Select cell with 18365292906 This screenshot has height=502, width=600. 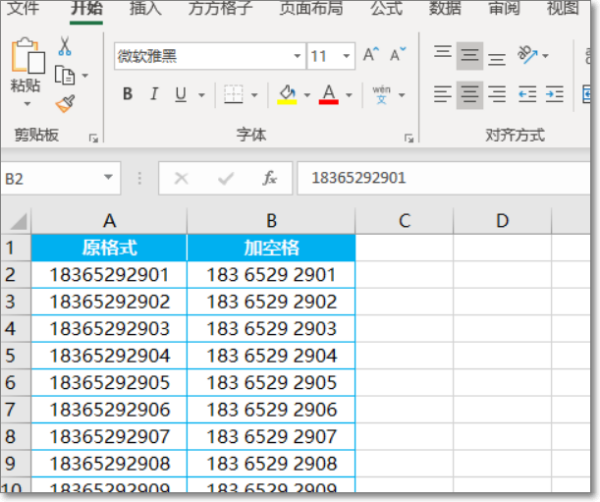[109, 409]
